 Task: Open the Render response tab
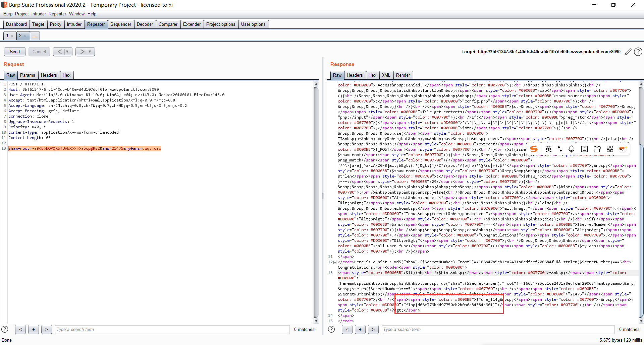[x=403, y=75]
